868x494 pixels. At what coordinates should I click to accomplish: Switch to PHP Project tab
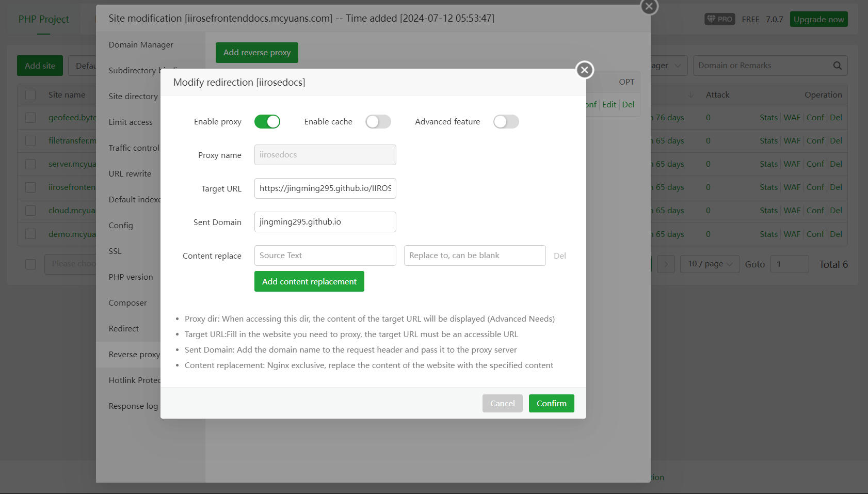(44, 20)
